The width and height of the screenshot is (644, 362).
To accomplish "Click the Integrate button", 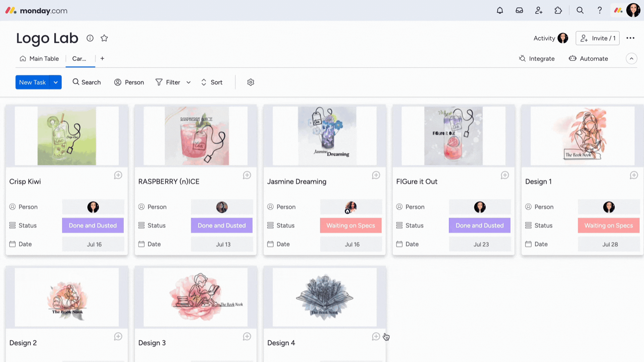I will (537, 58).
